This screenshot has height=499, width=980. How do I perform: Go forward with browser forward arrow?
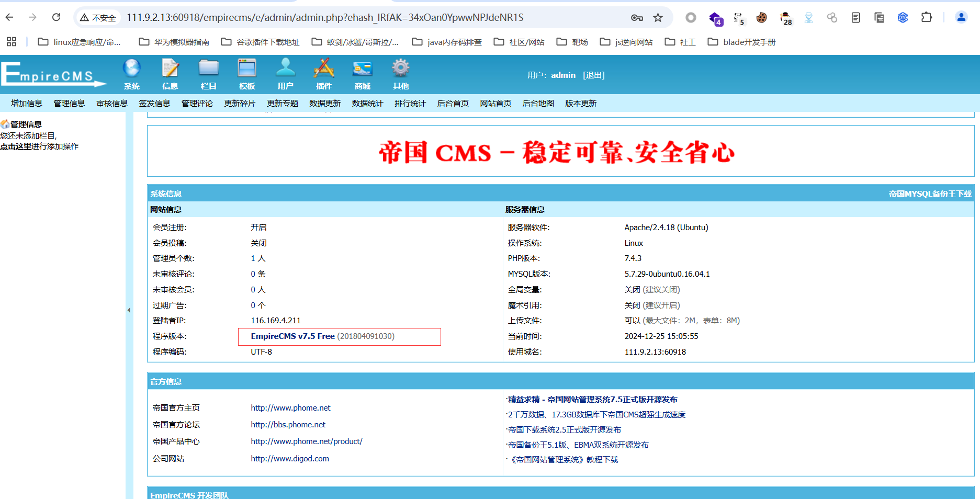point(32,17)
